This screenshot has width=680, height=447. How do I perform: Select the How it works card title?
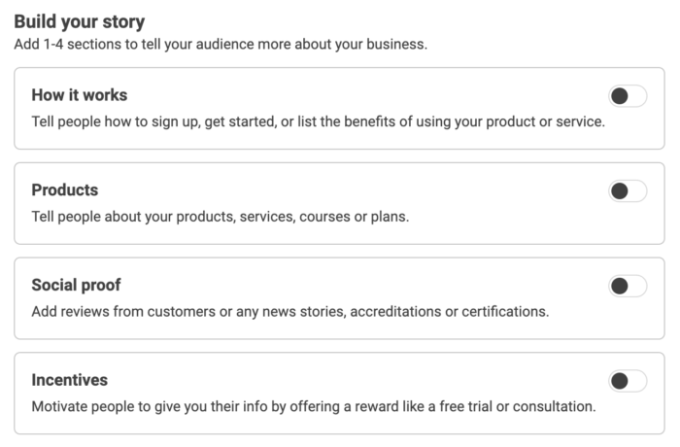click(79, 95)
